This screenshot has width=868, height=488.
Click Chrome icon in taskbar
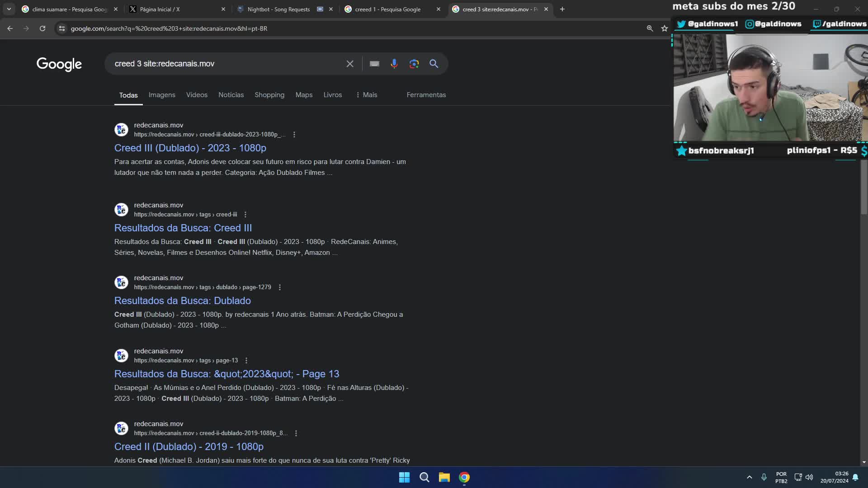(x=464, y=477)
